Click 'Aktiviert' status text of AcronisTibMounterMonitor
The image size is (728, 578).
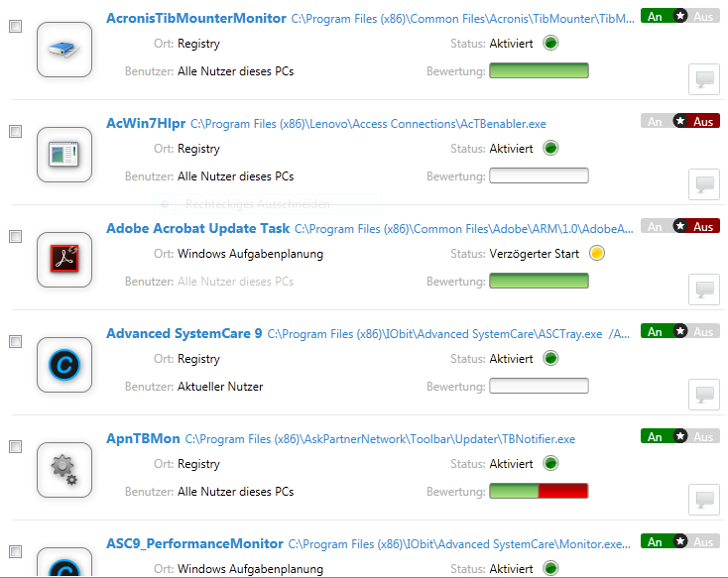511,44
